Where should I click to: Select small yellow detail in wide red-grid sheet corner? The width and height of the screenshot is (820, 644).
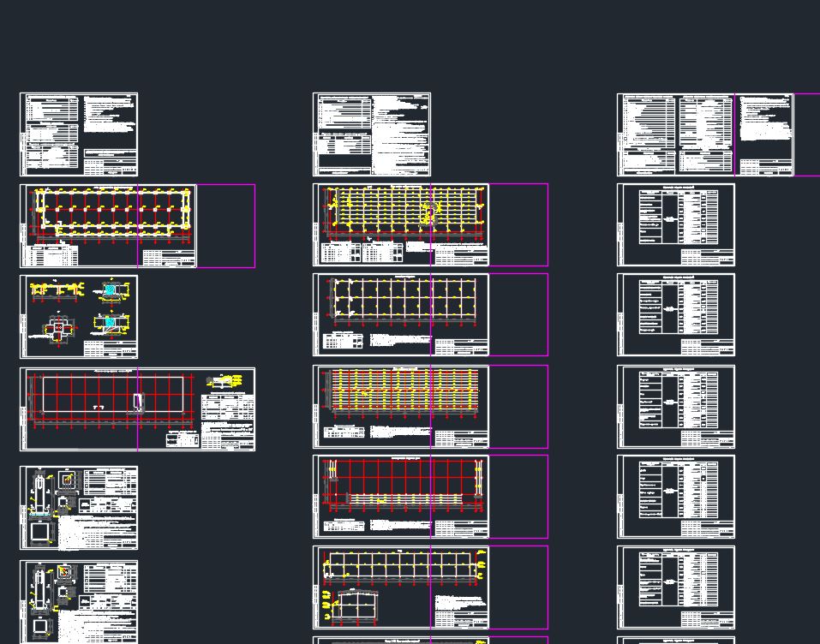coord(224,380)
